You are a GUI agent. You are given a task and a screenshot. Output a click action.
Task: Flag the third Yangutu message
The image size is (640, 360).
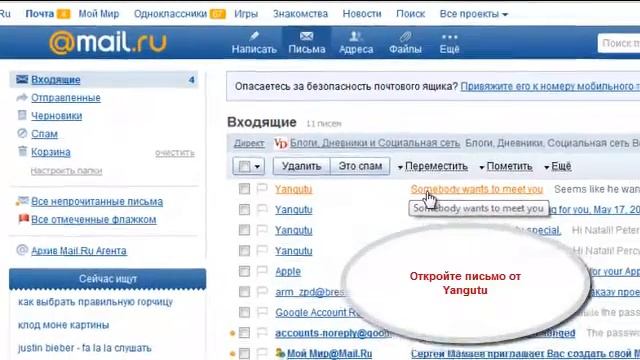coord(262,230)
